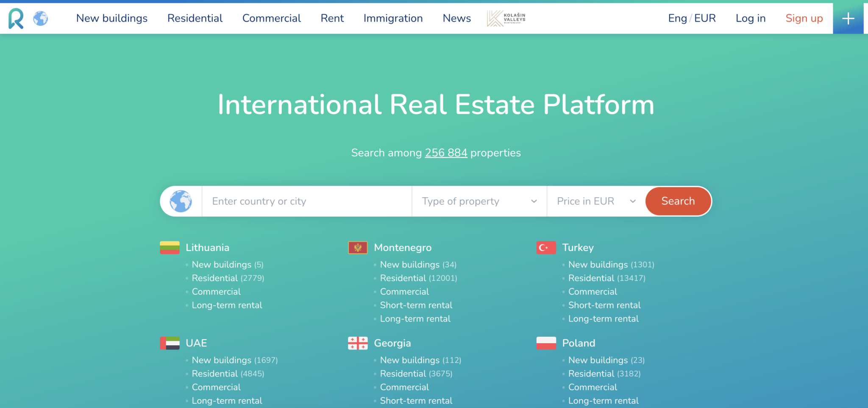This screenshot has height=408, width=868.
Task: Select the Kolašin Valleys Montenegro logo
Action: pyautogui.click(x=506, y=18)
